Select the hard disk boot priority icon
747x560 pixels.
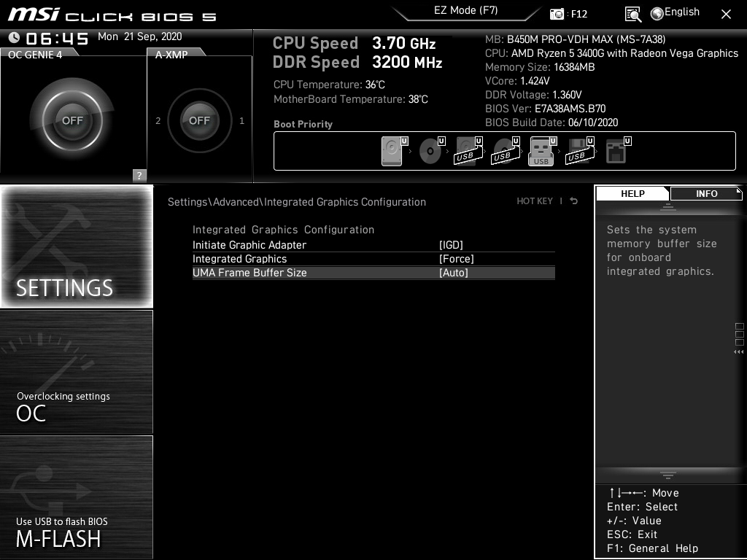point(393,151)
